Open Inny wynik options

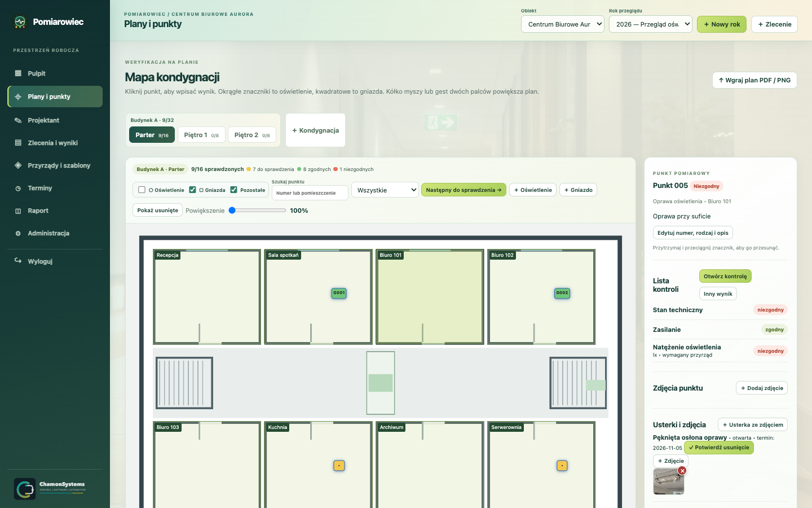pyautogui.click(x=718, y=294)
